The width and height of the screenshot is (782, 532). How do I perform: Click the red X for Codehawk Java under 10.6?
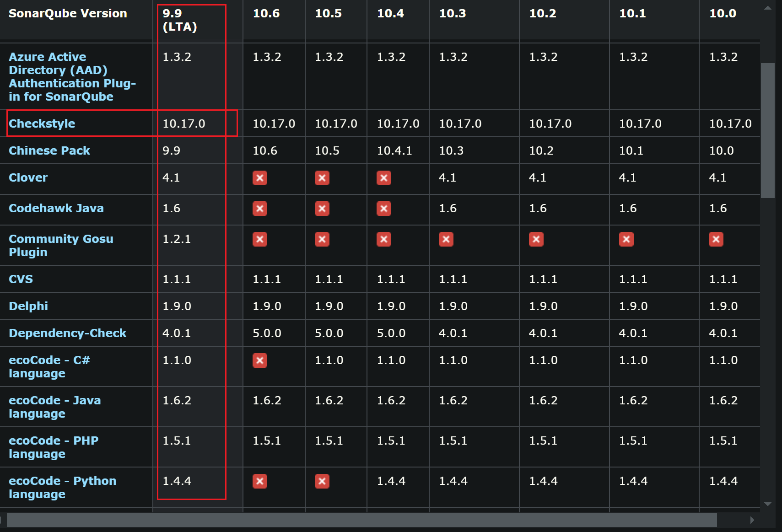[260, 209]
